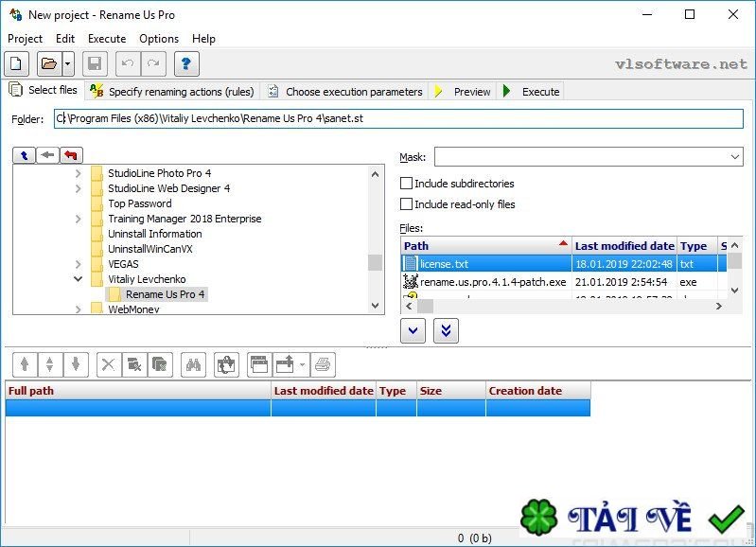Expand the VEGAS folder node
Screen dimensions: 756x547
point(79,264)
